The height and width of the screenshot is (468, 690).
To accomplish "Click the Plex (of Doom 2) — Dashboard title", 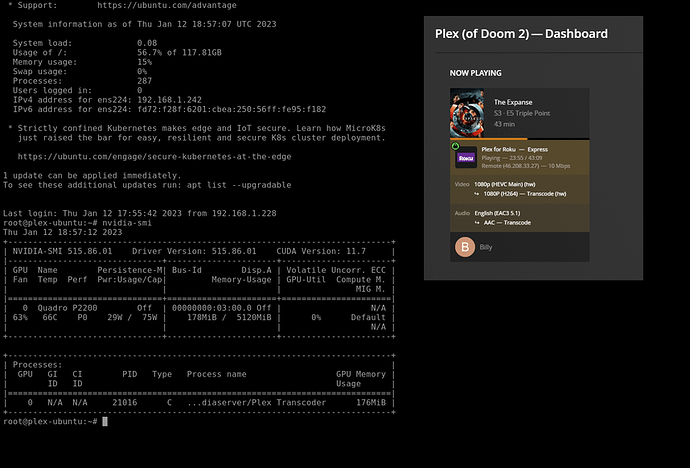I will click(521, 34).
